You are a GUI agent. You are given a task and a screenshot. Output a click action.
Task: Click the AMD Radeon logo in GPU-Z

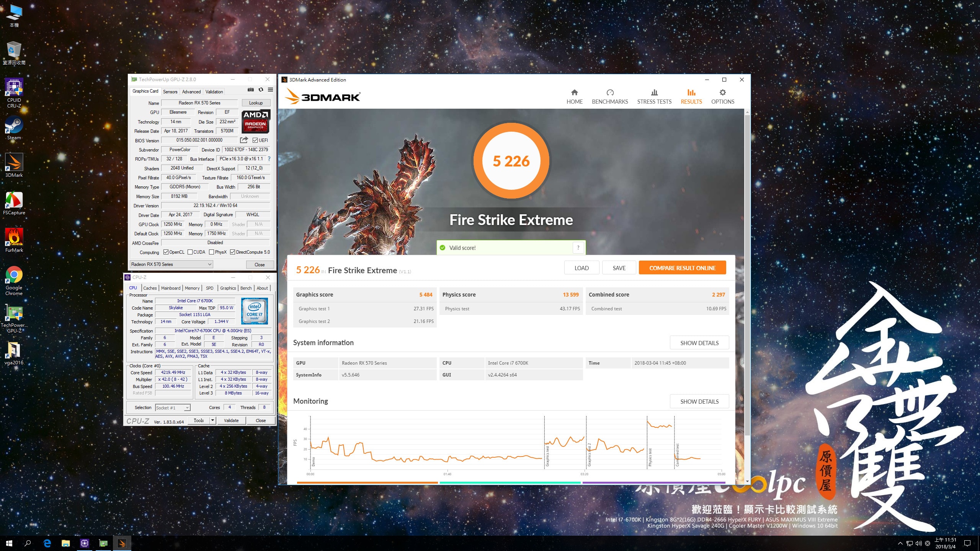coord(256,121)
